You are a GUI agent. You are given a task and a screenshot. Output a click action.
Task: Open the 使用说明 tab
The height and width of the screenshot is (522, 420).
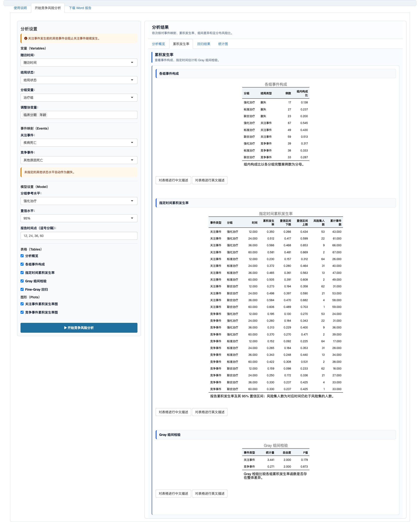(20, 8)
